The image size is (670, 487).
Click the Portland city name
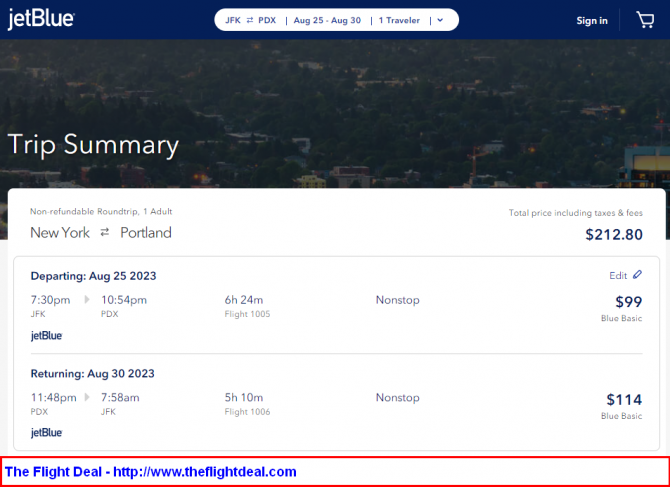click(x=146, y=233)
